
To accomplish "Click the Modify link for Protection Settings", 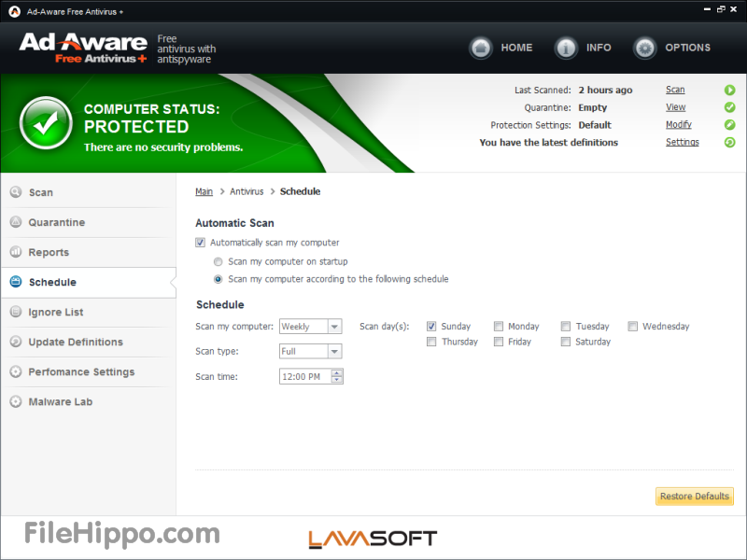I will tap(679, 125).
